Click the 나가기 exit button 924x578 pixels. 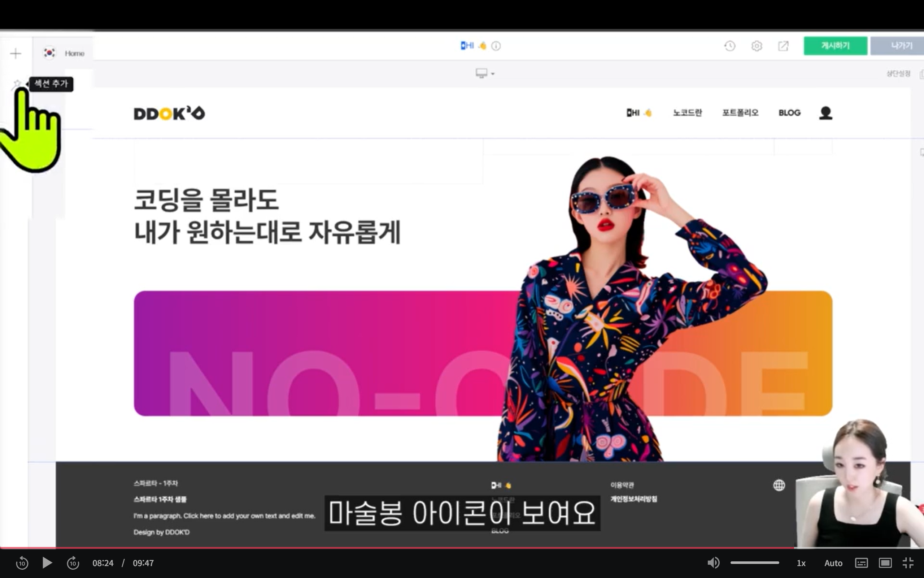(x=897, y=46)
